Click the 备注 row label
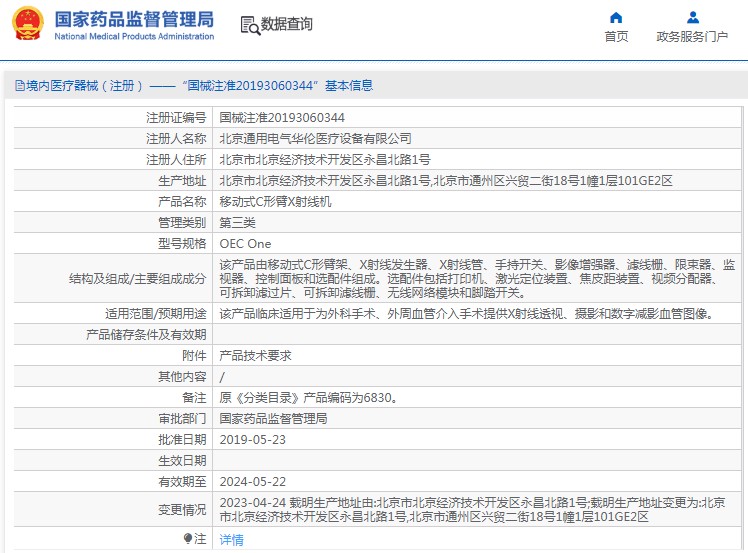 coord(194,397)
